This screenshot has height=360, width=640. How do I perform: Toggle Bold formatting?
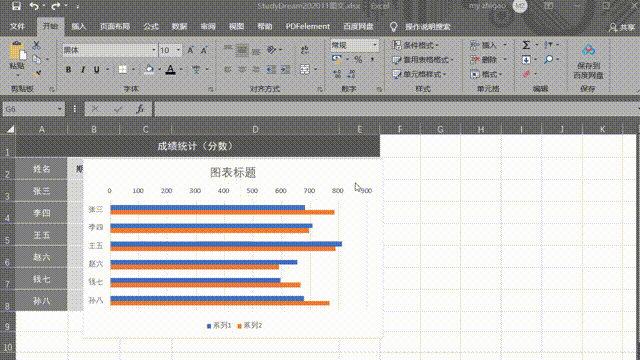click(x=69, y=70)
